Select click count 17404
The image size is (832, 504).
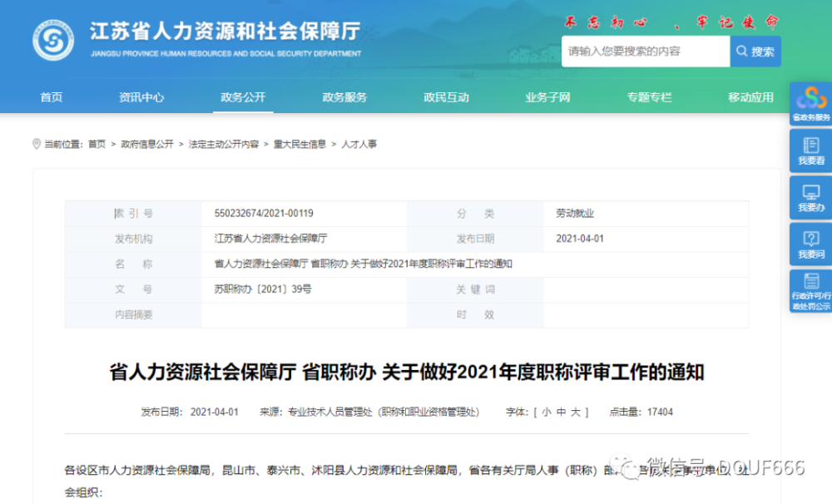(x=660, y=412)
